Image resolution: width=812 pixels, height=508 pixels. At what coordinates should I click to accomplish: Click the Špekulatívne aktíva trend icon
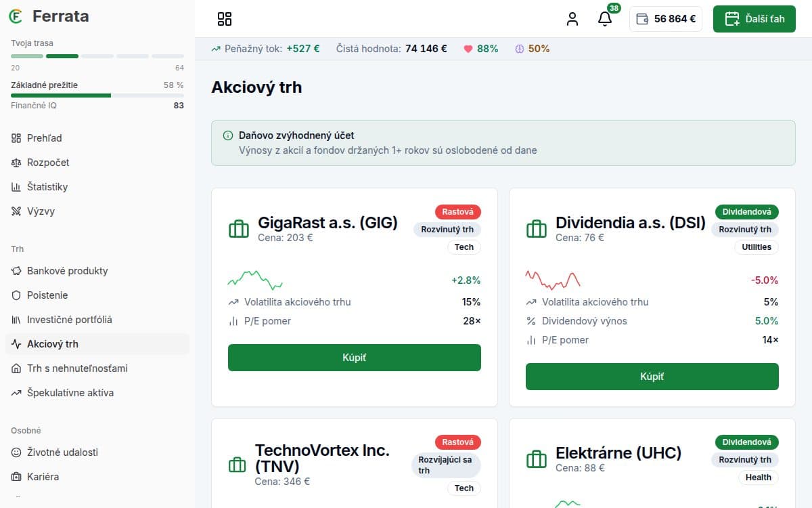click(16, 393)
